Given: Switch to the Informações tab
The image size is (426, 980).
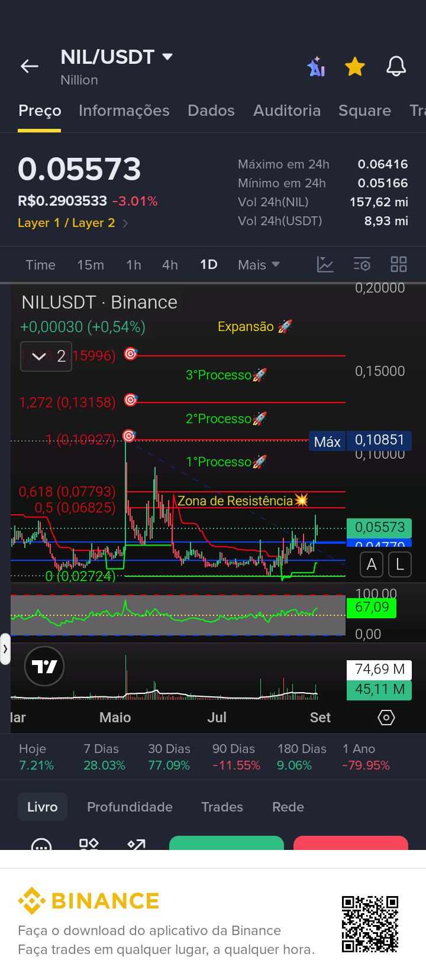Looking at the screenshot, I should 124,111.
